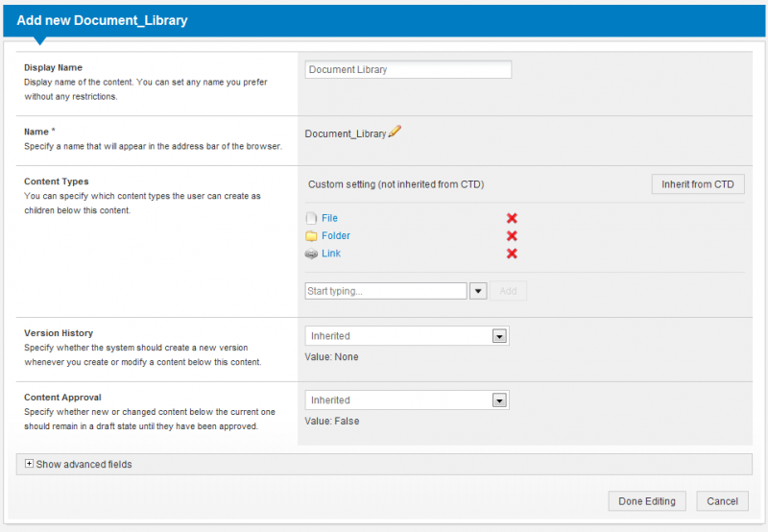The height and width of the screenshot is (532, 768).
Task: Click the 'Value: False' text
Action: pyautogui.click(x=332, y=422)
